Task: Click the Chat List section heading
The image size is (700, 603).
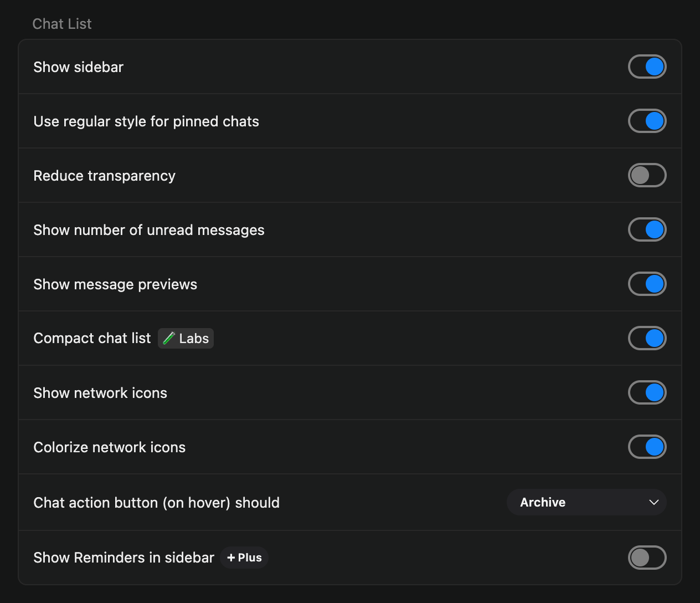Action: point(62,24)
